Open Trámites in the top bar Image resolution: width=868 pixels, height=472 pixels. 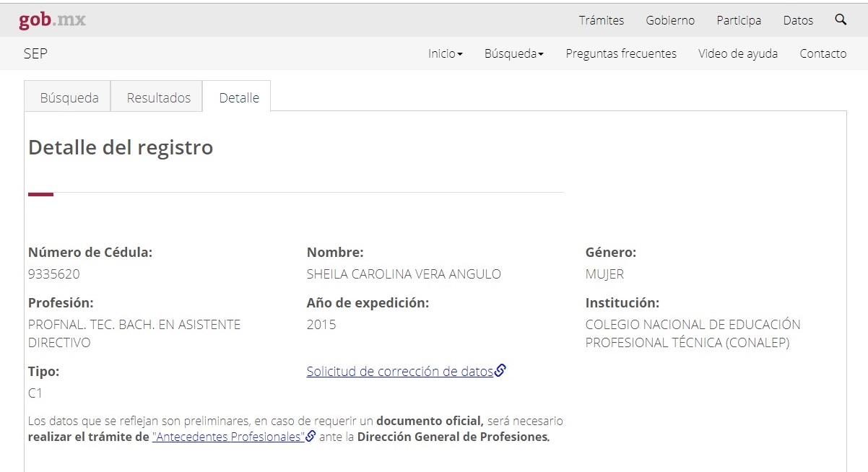click(x=601, y=20)
